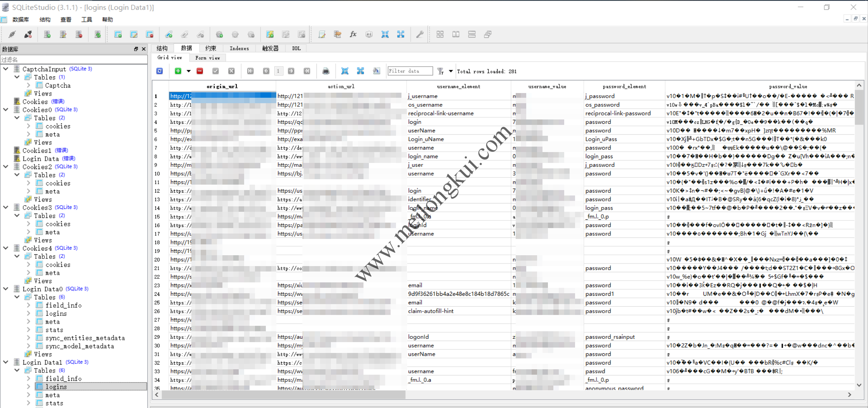Viewport: 868px width, 408px height.
Task: Switch to the DDL tab
Action: [296, 48]
